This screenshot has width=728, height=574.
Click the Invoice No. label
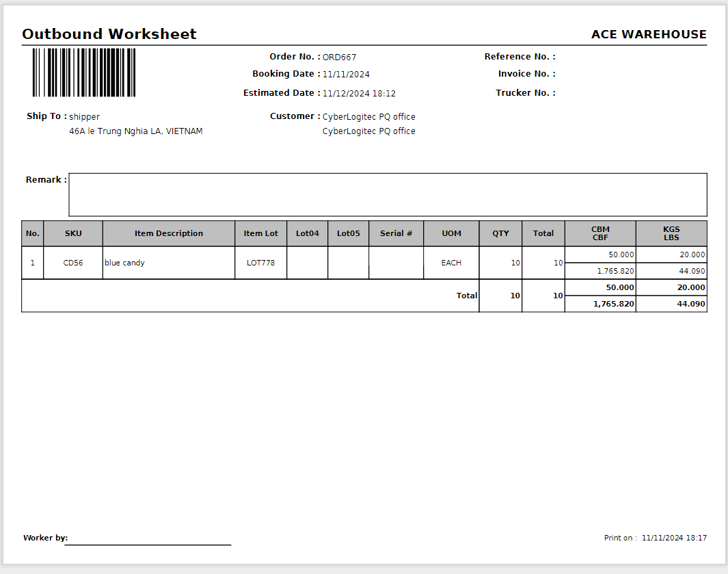(527, 74)
